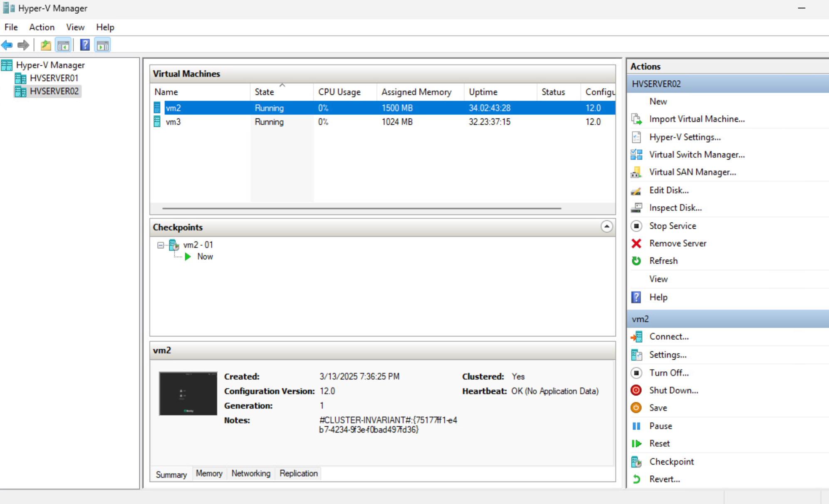The width and height of the screenshot is (829, 504).
Task: Select HVSERVER01 in the console tree
Action: (54, 78)
